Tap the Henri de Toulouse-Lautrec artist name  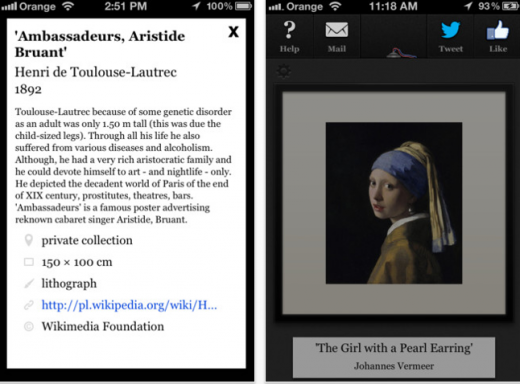(96, 72)
